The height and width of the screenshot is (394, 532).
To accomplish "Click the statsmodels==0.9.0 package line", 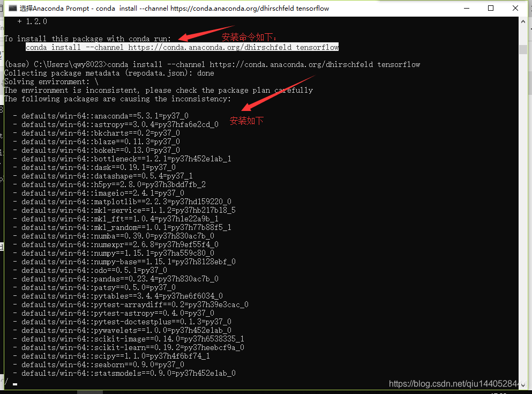I will coord(124,373).
